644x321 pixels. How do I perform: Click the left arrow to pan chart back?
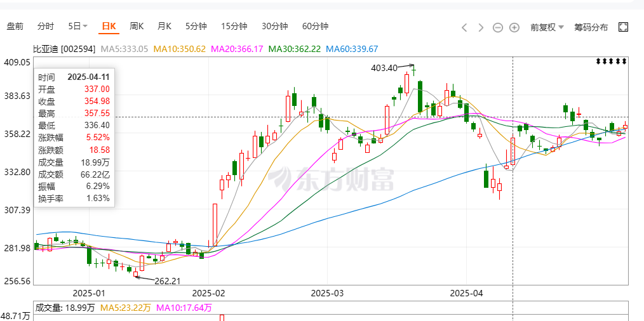(x=464, y=27)
